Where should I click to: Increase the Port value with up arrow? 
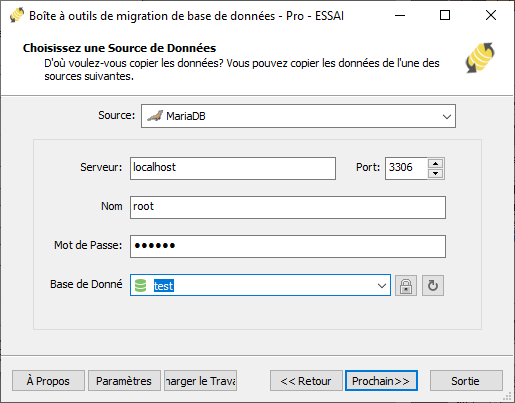(435, 163)
